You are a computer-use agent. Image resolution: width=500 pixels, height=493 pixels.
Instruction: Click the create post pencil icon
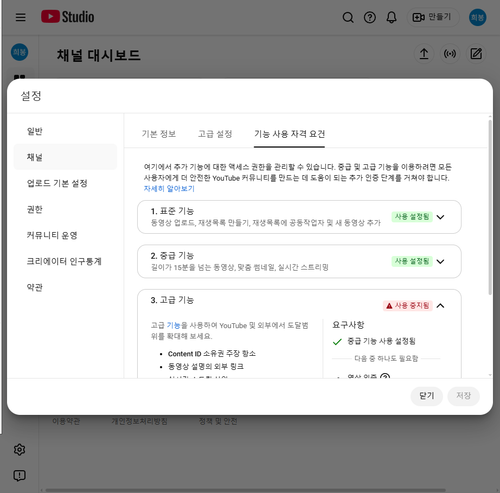tap(476, 54)
